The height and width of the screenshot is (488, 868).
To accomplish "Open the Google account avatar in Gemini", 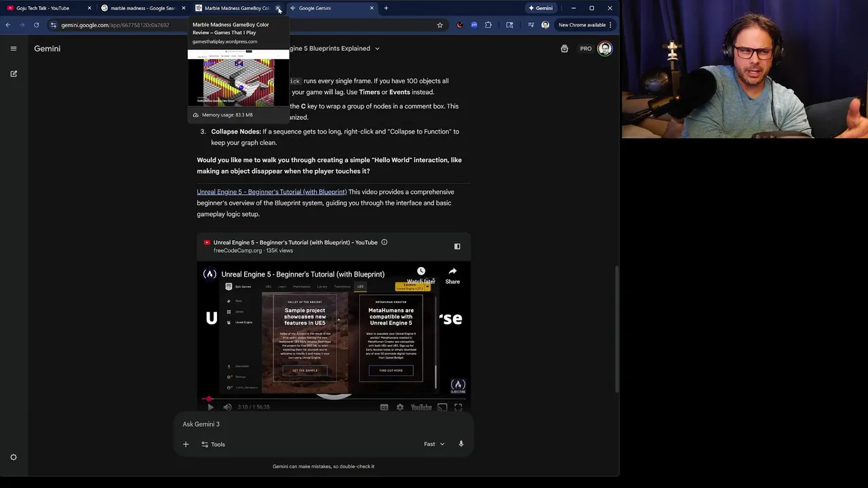I will click(605, 49).
